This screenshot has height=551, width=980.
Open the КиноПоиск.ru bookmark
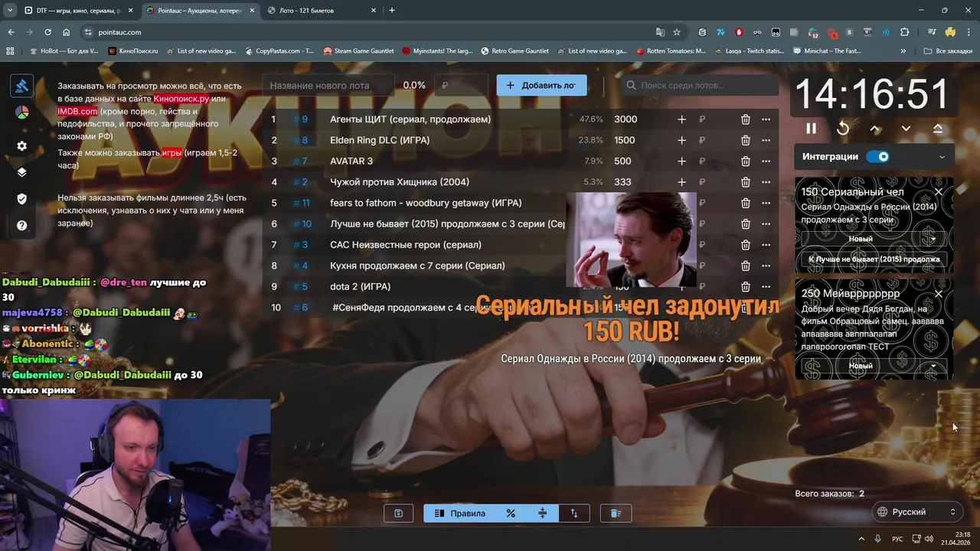coord(133,51)
